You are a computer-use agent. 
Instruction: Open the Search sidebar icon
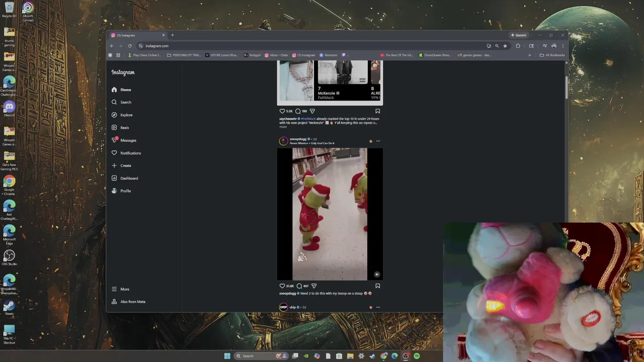click(114, 102)
